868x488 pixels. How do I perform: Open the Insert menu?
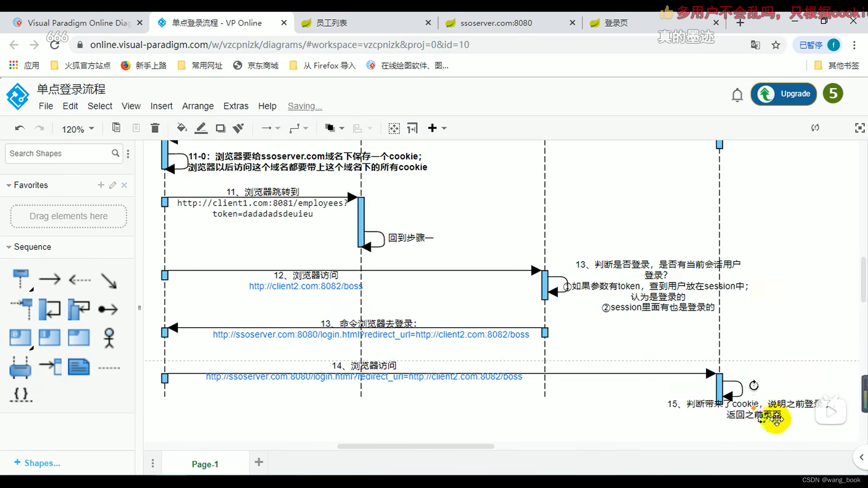[161, 105]
